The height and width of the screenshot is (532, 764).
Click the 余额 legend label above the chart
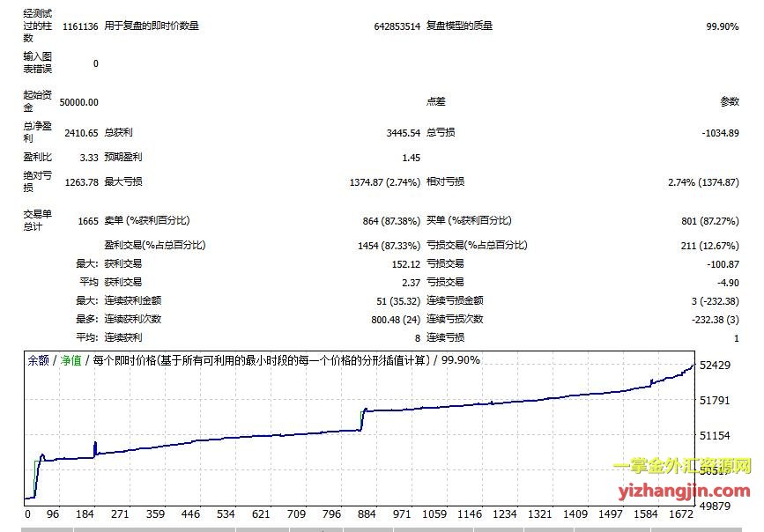39,360
